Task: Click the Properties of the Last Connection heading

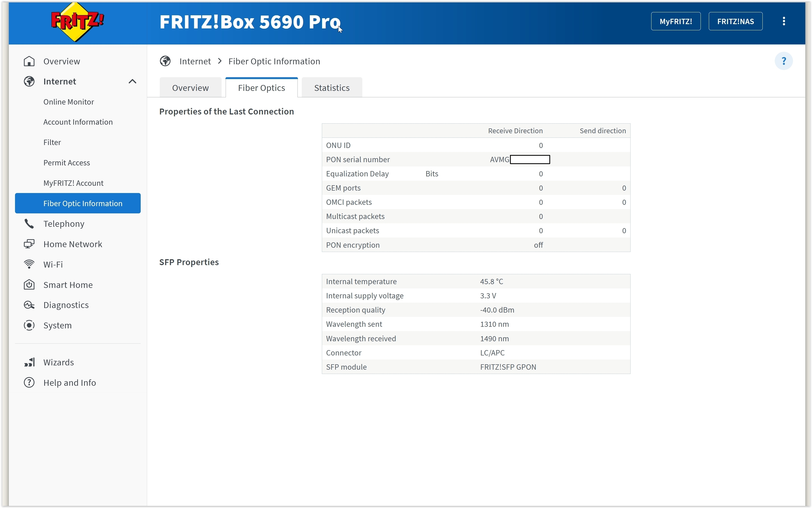Action: [x=227, y=112]
